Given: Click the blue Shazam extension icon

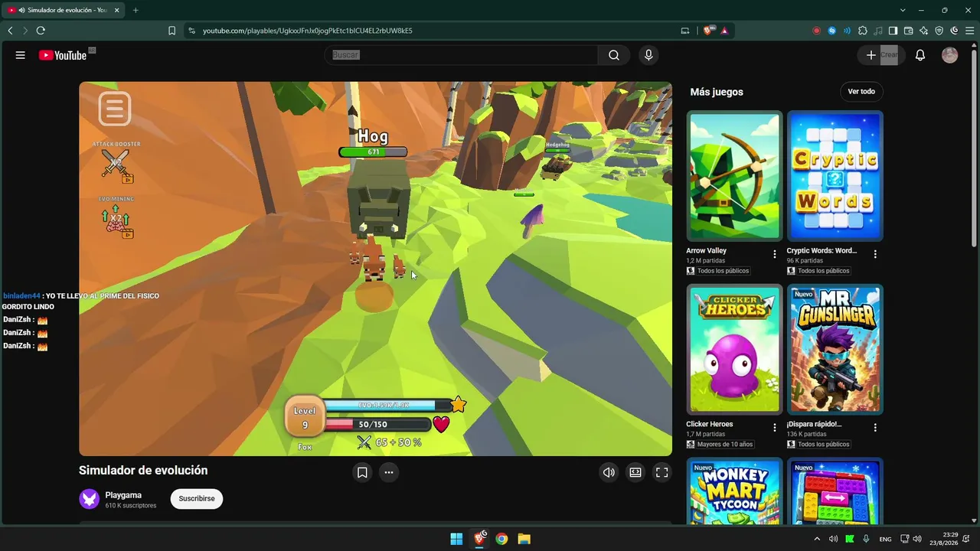Looking at the screenshot, I should pyautogui.click(x=831, y=31).
